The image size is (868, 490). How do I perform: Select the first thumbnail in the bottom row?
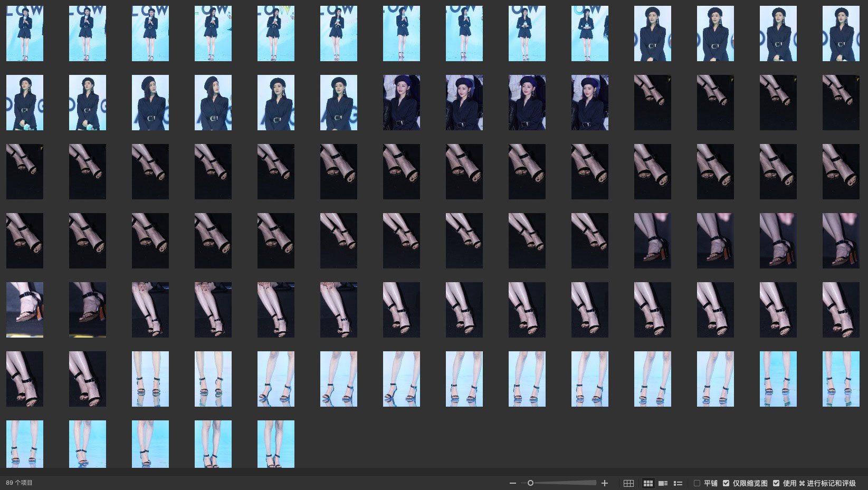tap(25, 444)
